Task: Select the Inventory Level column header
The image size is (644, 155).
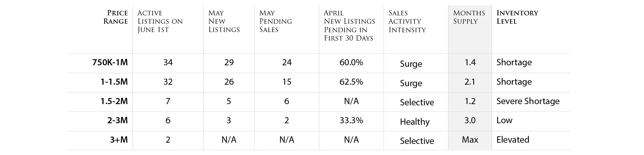Action: [x=517, y=17]
